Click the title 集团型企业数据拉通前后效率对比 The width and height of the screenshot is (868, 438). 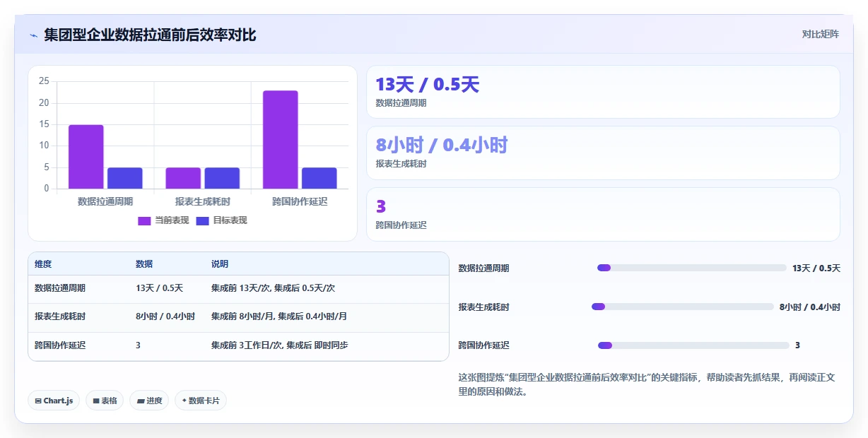tap(150, 35)
